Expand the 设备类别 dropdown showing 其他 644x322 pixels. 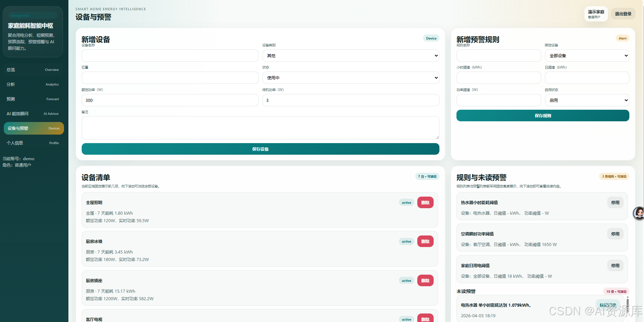pyautogui.click(x=351, y=56)
